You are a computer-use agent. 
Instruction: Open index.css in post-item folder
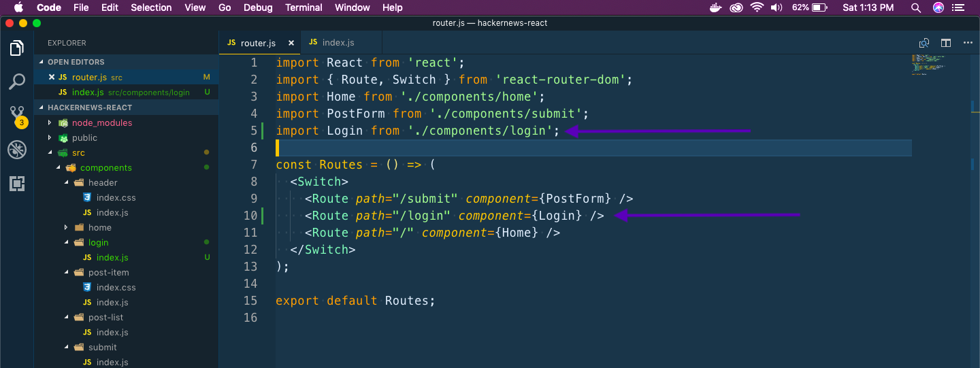point(126,288)
